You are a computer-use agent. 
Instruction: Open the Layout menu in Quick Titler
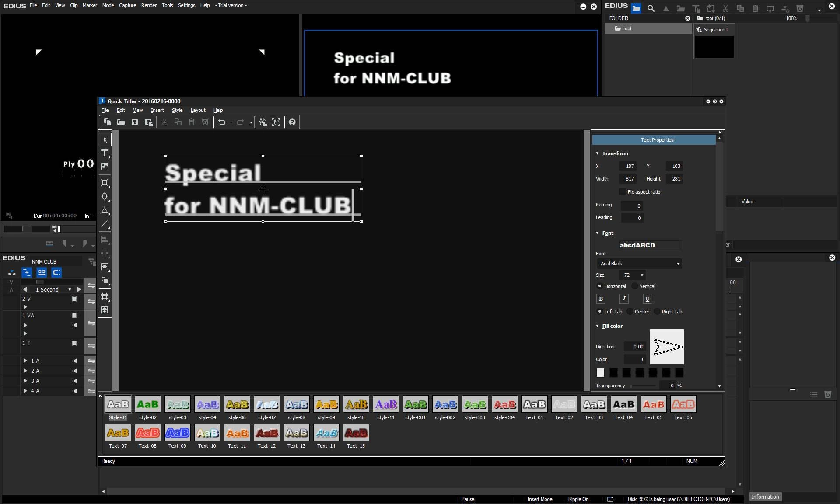click(x=198, y=110)
